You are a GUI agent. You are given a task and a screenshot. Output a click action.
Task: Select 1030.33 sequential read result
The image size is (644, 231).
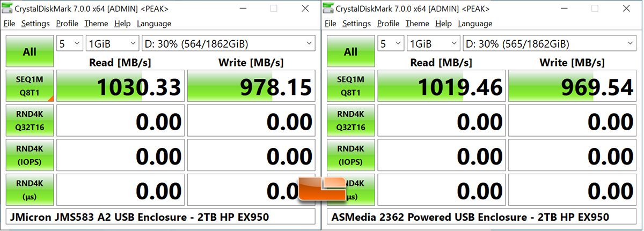[x=121, y=86]
